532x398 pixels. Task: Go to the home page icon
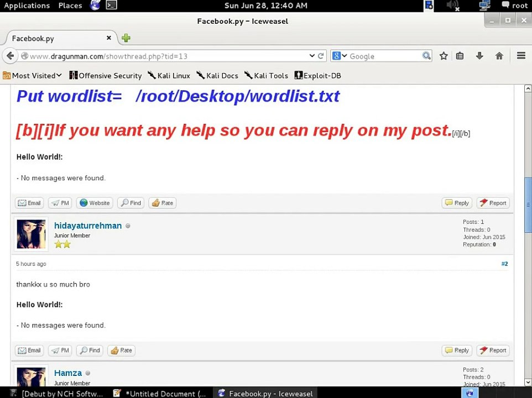click(499, 56)
